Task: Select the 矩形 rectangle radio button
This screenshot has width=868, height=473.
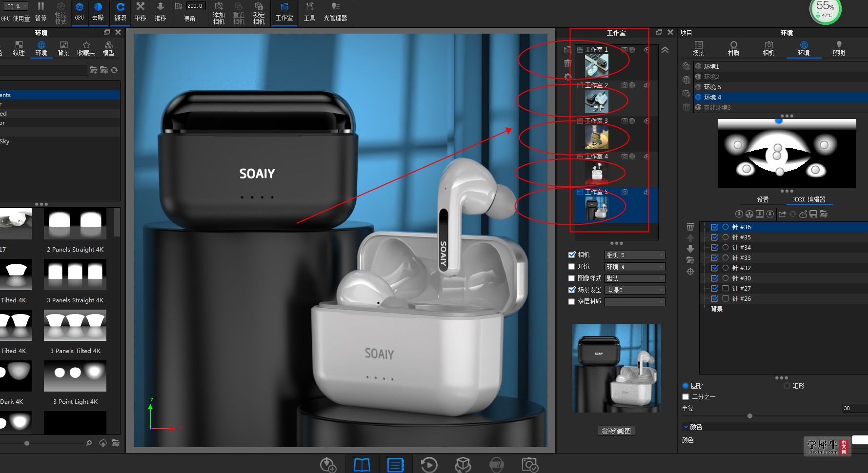Action: (x=787, y=386)
